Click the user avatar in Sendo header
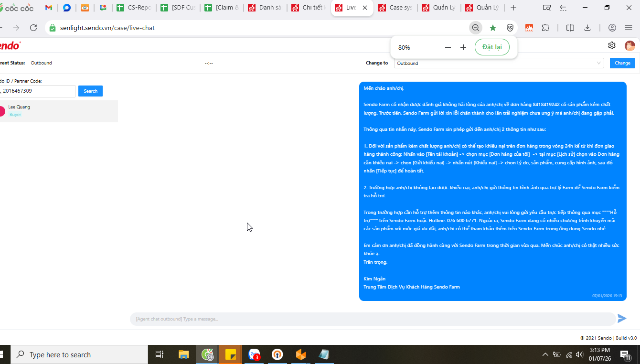 click(x=630, y=46)
